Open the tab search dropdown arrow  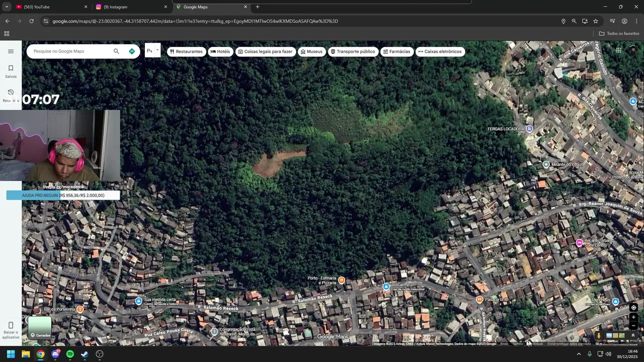point(7,7)
